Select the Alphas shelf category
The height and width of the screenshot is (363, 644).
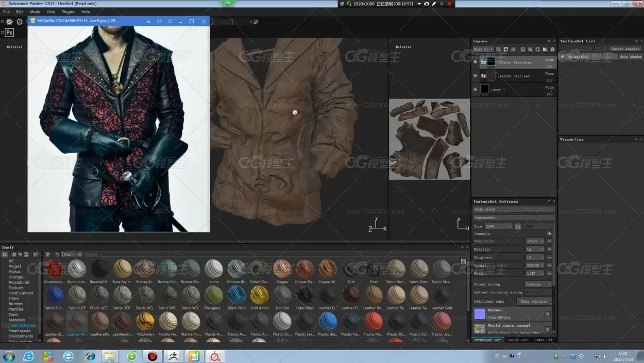pos(14,272)
